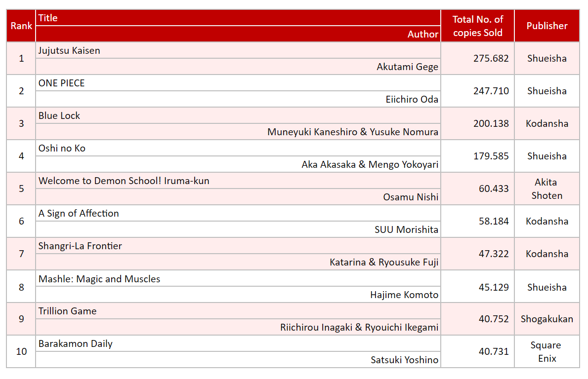The width and height of the screenshot is (588, 379).
Task: Click Kodansha publisher in Blue Lock row
Action: pyautogui.click(x=547, y=123)
